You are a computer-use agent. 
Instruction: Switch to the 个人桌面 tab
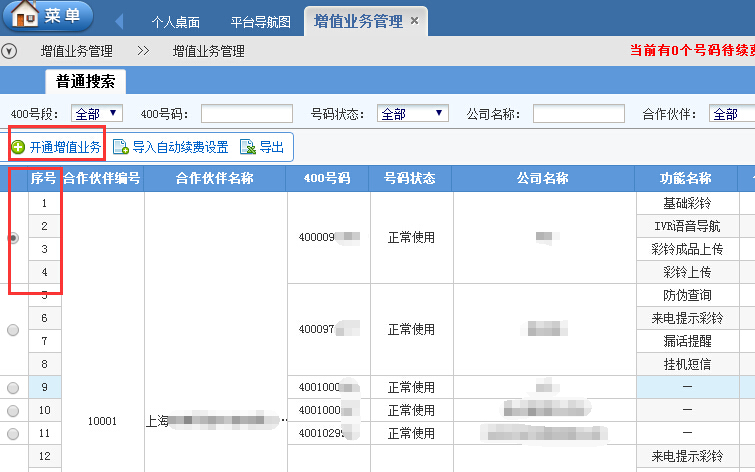click(174, 21)
